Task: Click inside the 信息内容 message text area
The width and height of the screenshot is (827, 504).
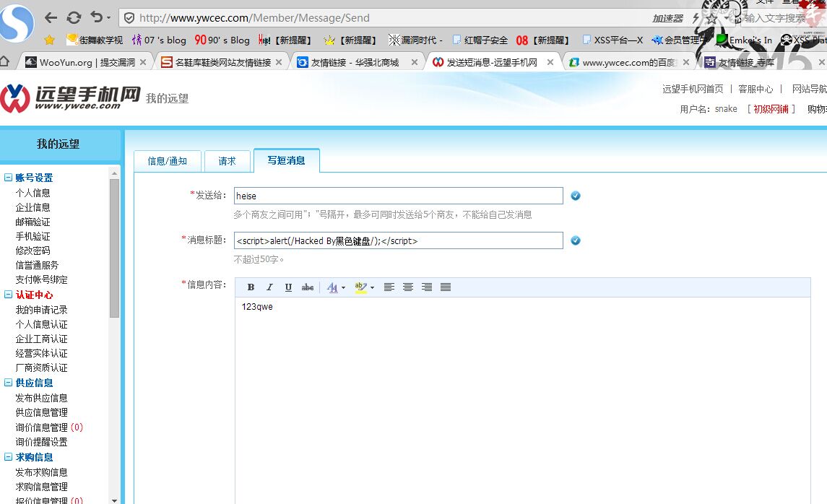Action: pos(522,401)
